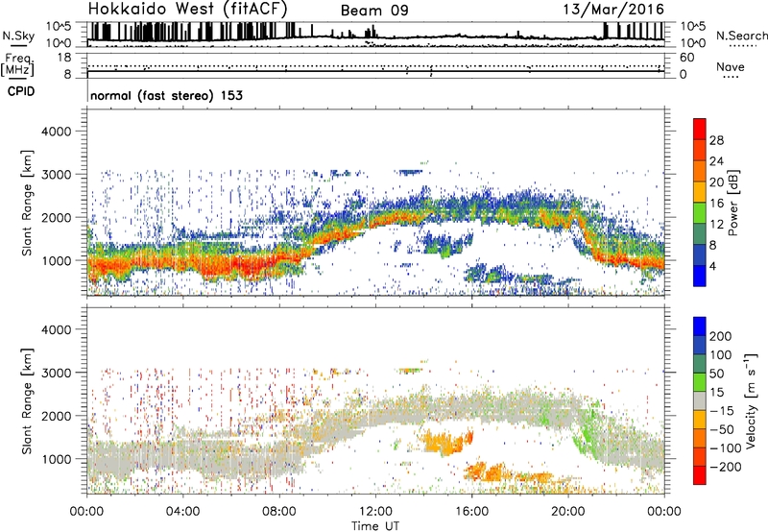Screen dimensions: 768x532
Task: Click the 4000 tick of the power panel
Action: [57, 132]
